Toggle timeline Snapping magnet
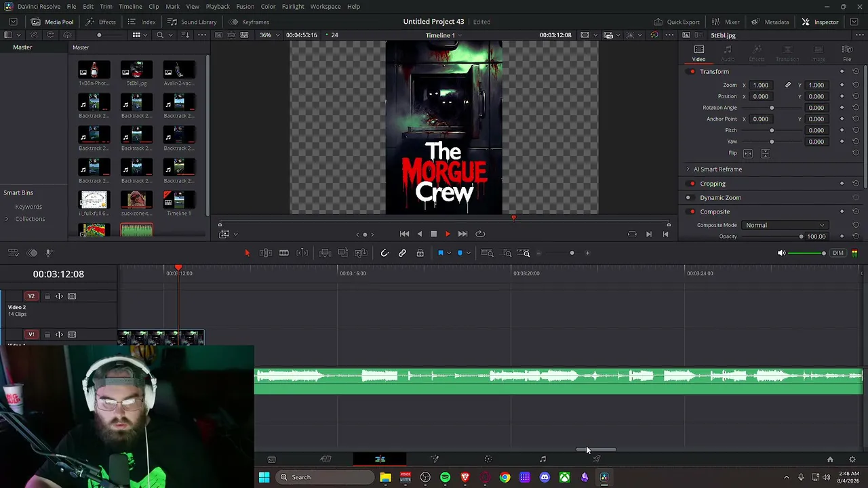Screen dimensions: 868x488 tap(384, 253)
